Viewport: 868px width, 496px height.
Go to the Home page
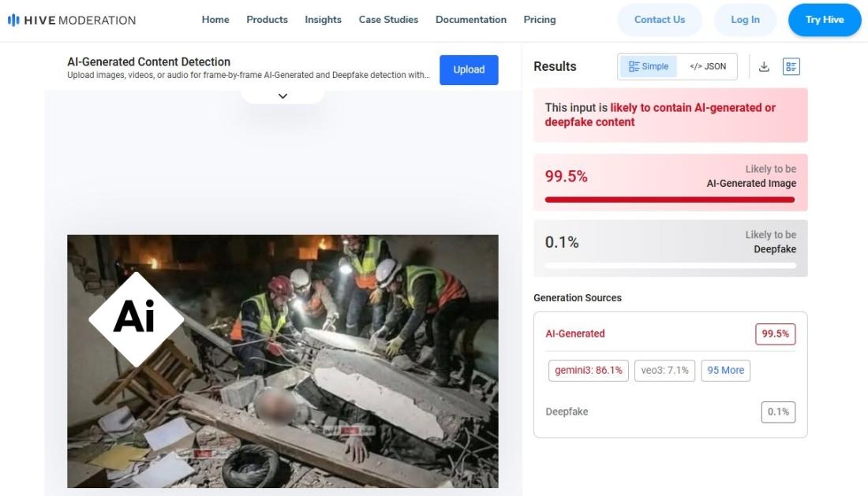click(215, 20)
